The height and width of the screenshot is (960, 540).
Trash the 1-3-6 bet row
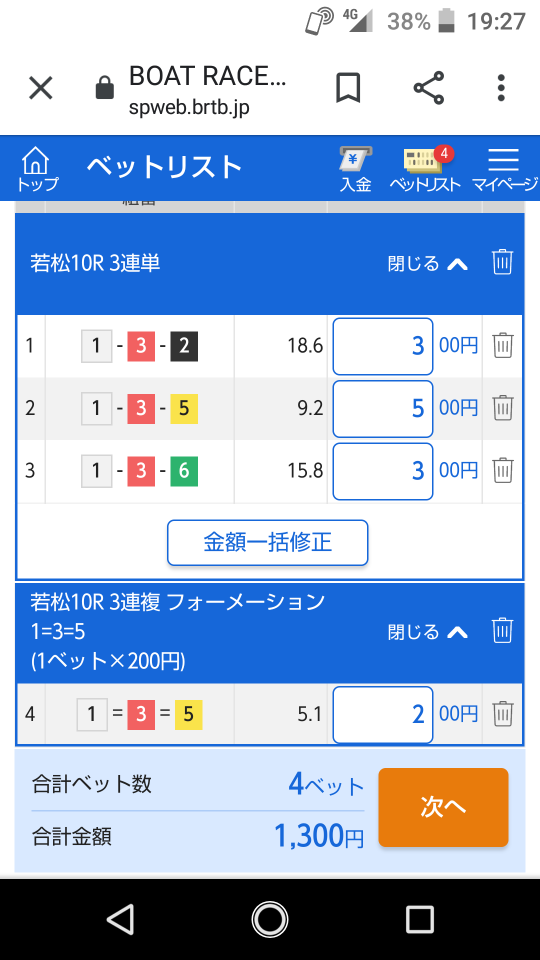tap(503, 470)
